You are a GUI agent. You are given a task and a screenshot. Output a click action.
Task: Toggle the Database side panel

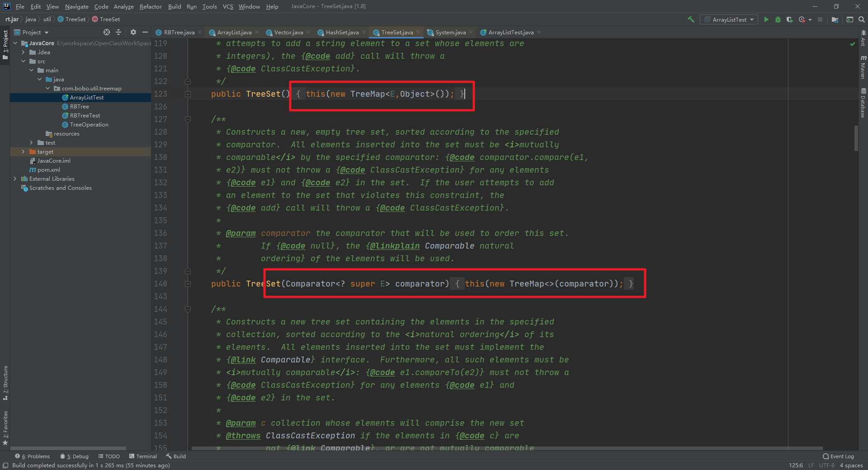863,103
